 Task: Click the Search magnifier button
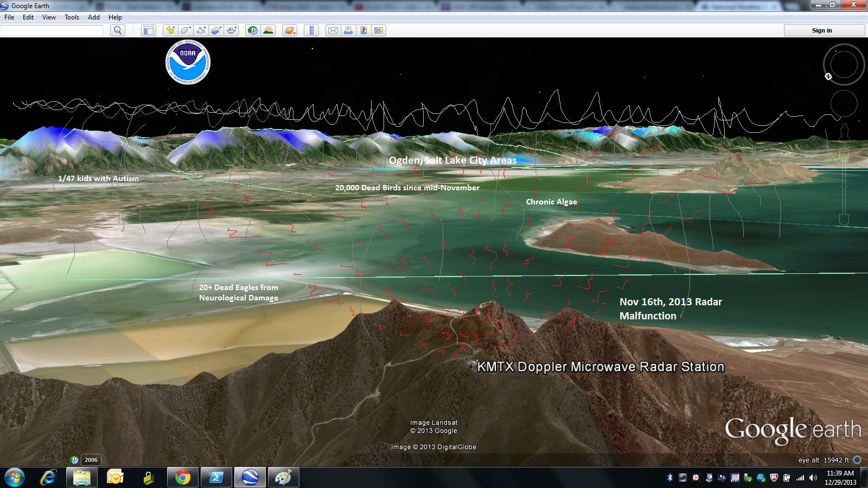(117, 30)
